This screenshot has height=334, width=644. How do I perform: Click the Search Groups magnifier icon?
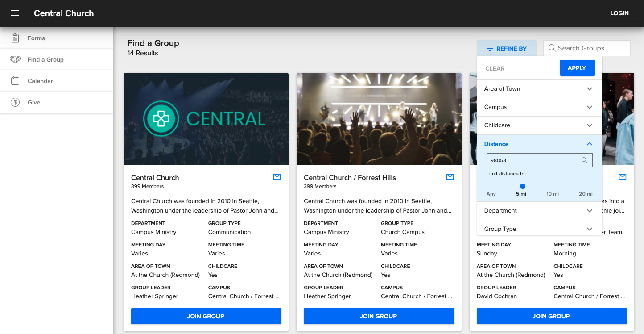tap(552, 48)
